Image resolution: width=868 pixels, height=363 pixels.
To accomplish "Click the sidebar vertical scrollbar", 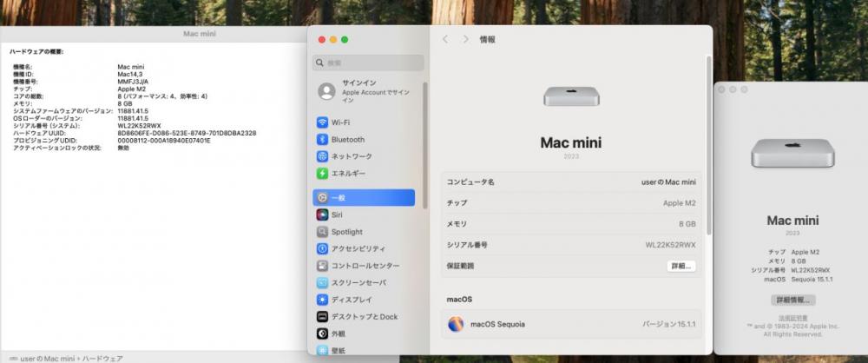I will click(424, 145).
